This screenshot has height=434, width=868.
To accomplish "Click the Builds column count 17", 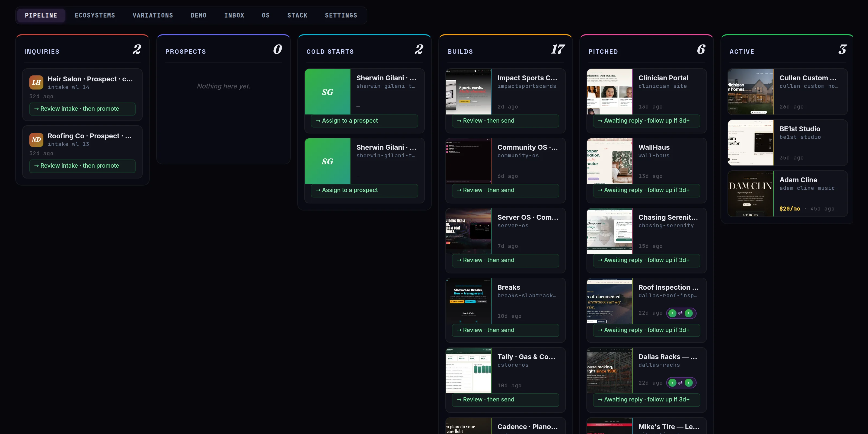I will [557, 50].
